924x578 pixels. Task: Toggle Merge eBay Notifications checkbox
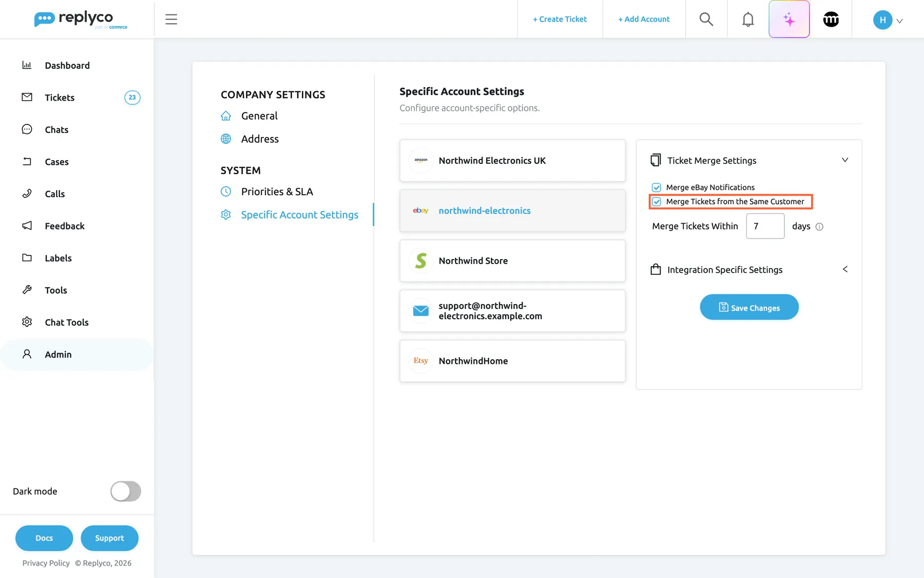pos(657,188)
